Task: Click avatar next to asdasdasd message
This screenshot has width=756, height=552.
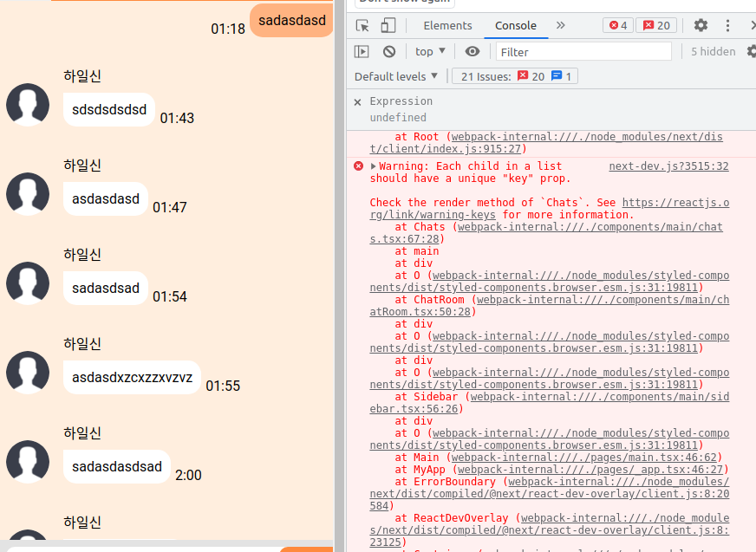Action: (28, 194)
